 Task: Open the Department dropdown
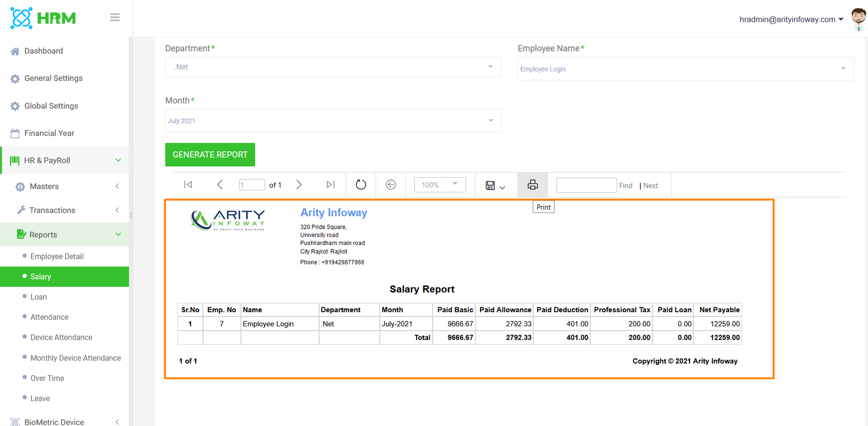point(333,67)
